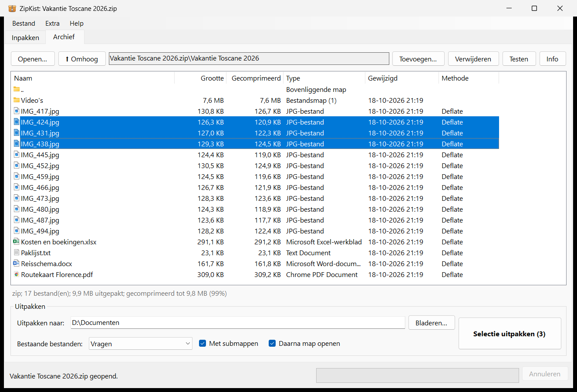Click the Methode column header
The height and width of the screenshot is (392, 577).
pyautogui.click(x=469, y=78)
